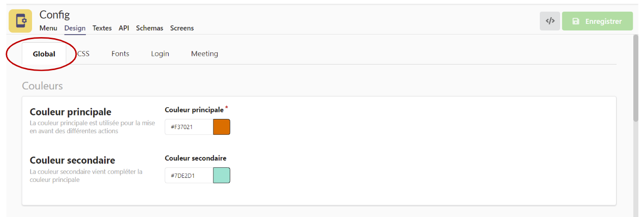
Task: Click the Enregistrer save button
Action: 597,21
